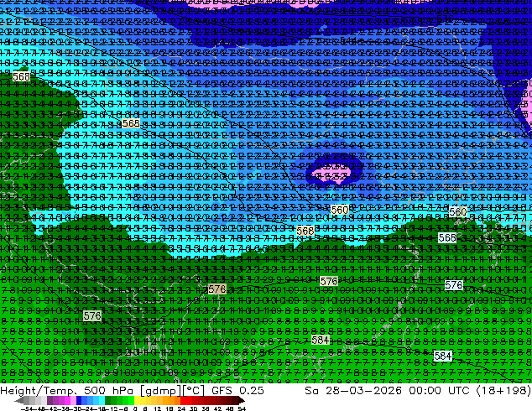Screen dimensions: 532x411
Task: Pick the magenta legend swatch
Action: click(x=67, y=400)
